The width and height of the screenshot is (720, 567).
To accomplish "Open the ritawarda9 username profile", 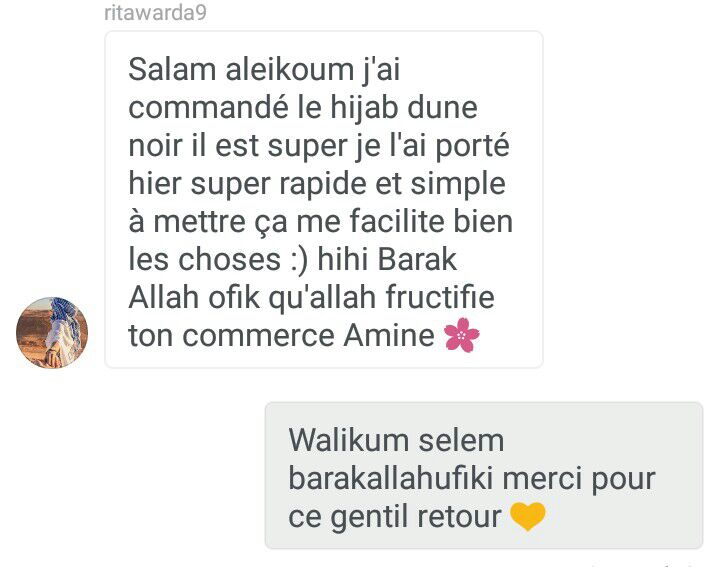I will pyautogui.click(x=155, y=12).
